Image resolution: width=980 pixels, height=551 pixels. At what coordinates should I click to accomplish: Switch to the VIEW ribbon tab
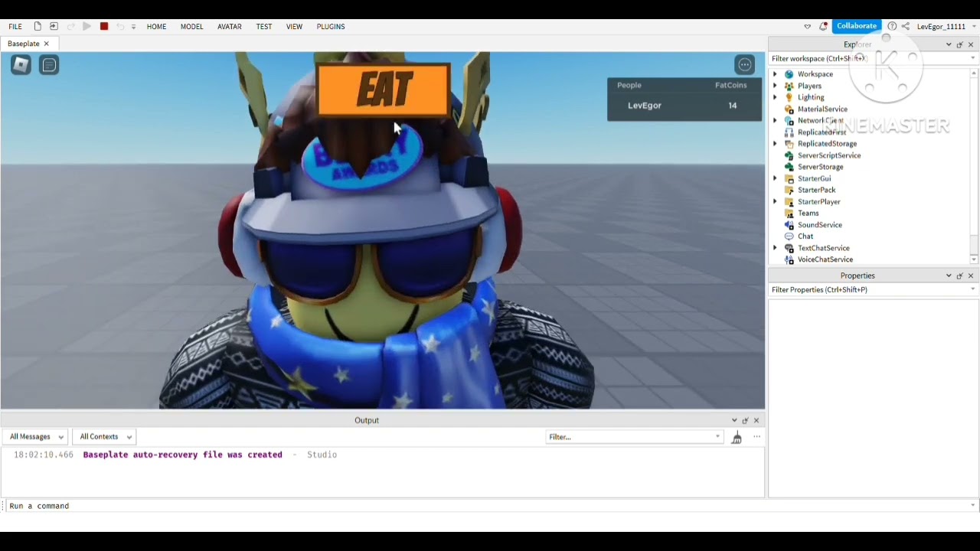294,26
